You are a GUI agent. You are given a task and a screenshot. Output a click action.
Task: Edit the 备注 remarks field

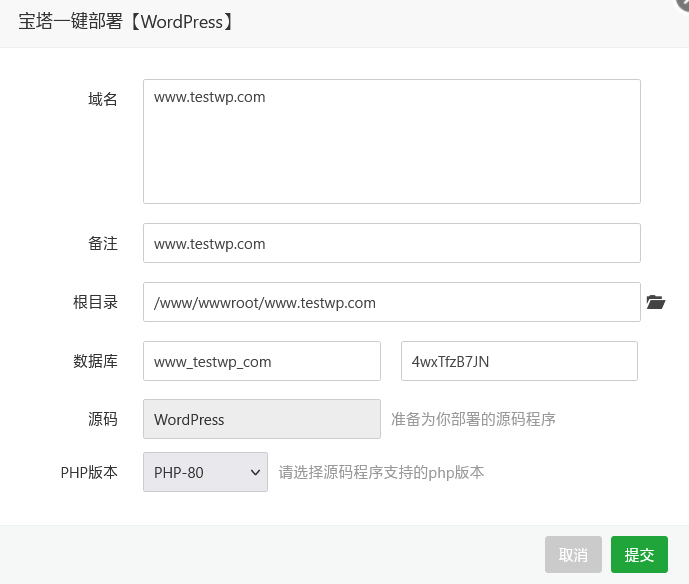(392, 243)
